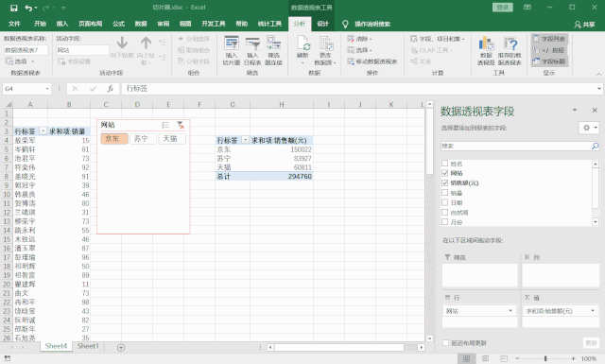Open the Design (设计) ribbon tab
Screen dimensions: 605x364
coord(322,24)
